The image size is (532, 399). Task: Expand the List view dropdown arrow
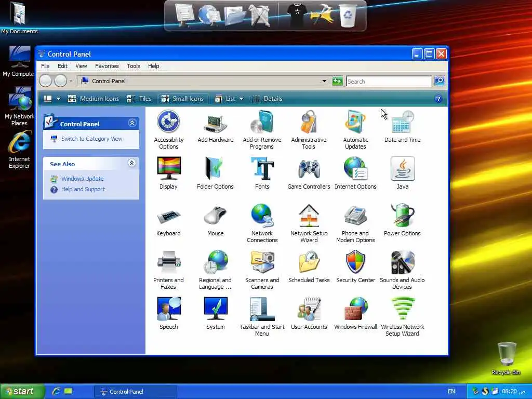241,99
